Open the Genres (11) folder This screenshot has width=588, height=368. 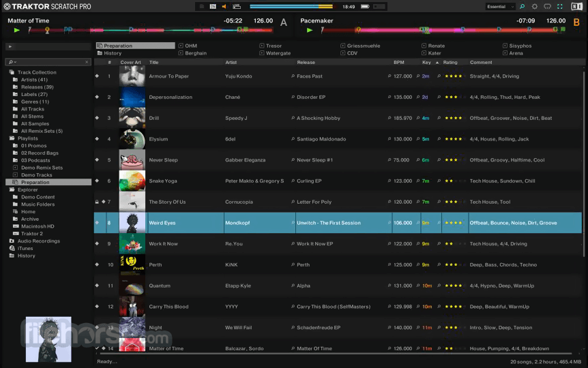click(x=31, y=102)
